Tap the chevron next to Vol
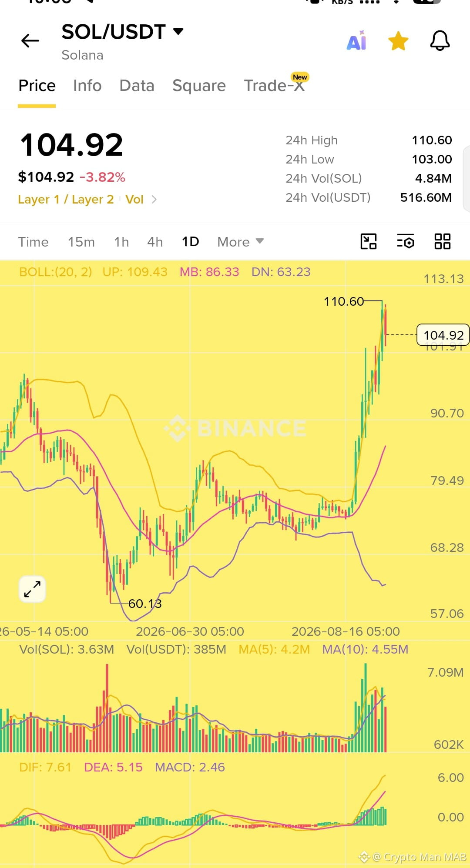This screenshot has width=470, height=868. [x=154, y=199]
